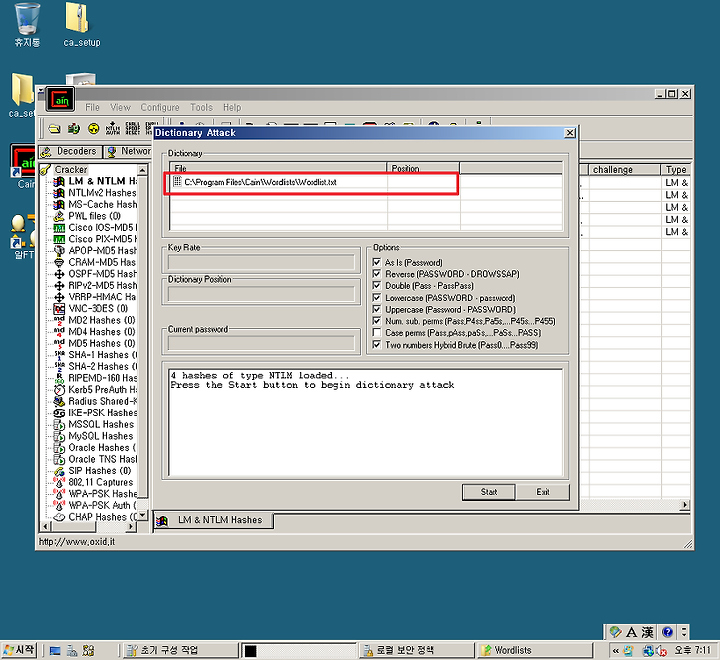Viewport: 720px width, 660px height.
Task: Switch to the Decoders tab
Action: (69, 151)
